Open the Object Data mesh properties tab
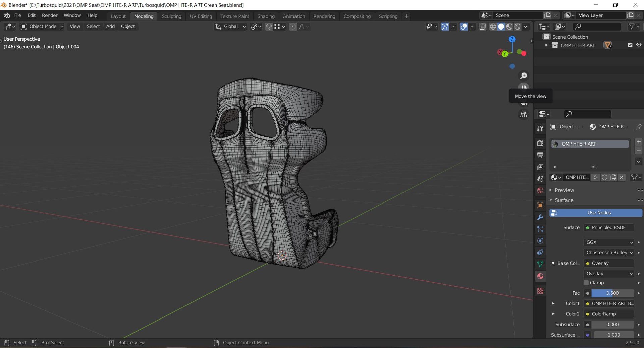The image size is (644, 348). coord(540,264)
